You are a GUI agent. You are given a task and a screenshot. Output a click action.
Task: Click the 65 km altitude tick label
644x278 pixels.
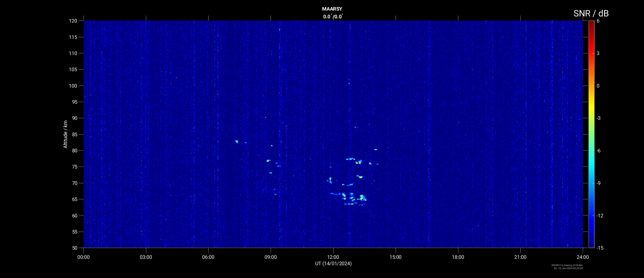pyautogui.click(x=74, y=199)
